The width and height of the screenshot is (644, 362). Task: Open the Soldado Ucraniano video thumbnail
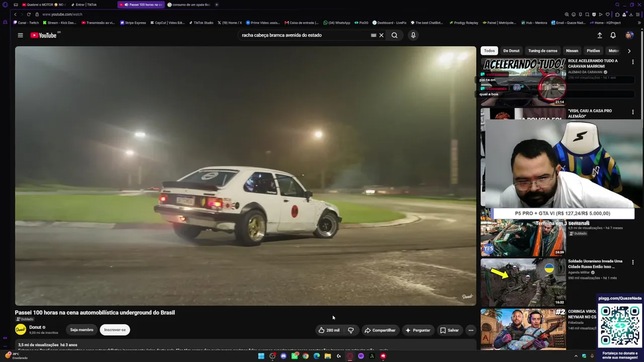[523, 282]
